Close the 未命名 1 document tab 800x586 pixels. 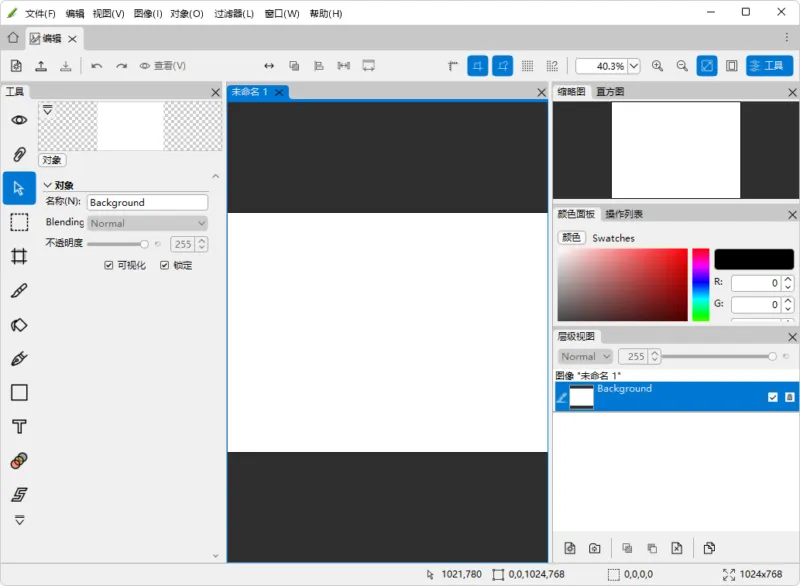click(x=279, y=92)
